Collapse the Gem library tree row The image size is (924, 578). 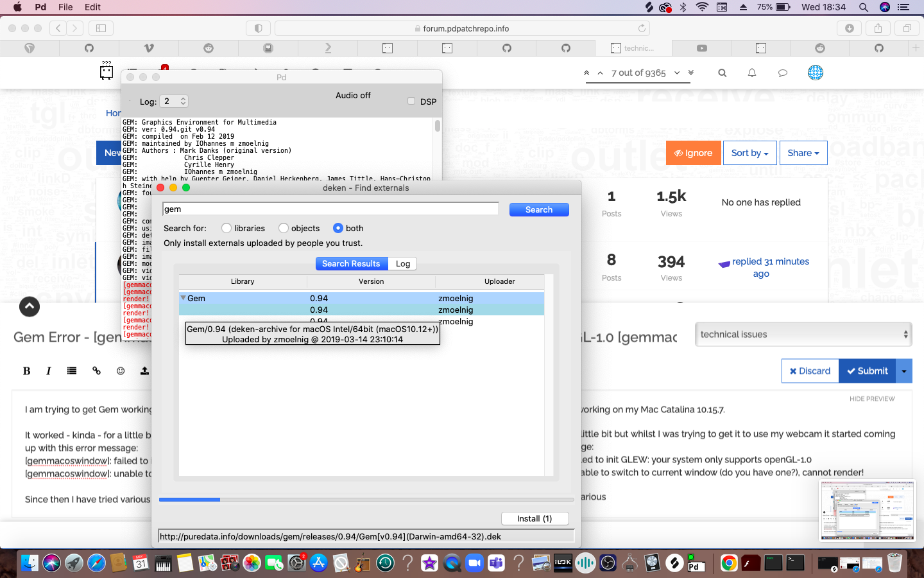(183, 298)
